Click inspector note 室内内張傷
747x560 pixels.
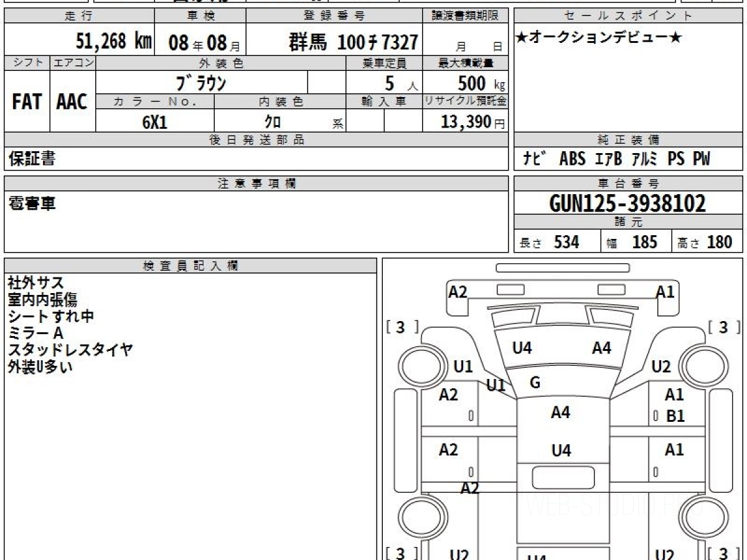[42, 300]
